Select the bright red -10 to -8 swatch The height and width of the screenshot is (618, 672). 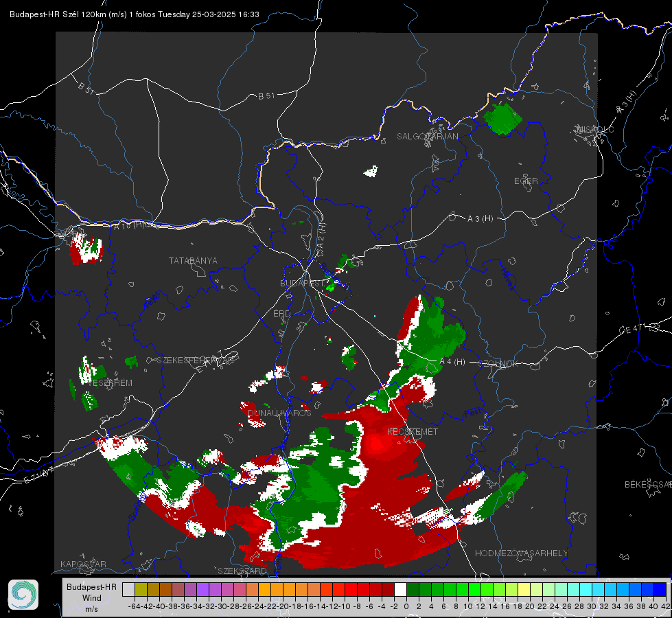pyautogui.click(x=351, y=590)
